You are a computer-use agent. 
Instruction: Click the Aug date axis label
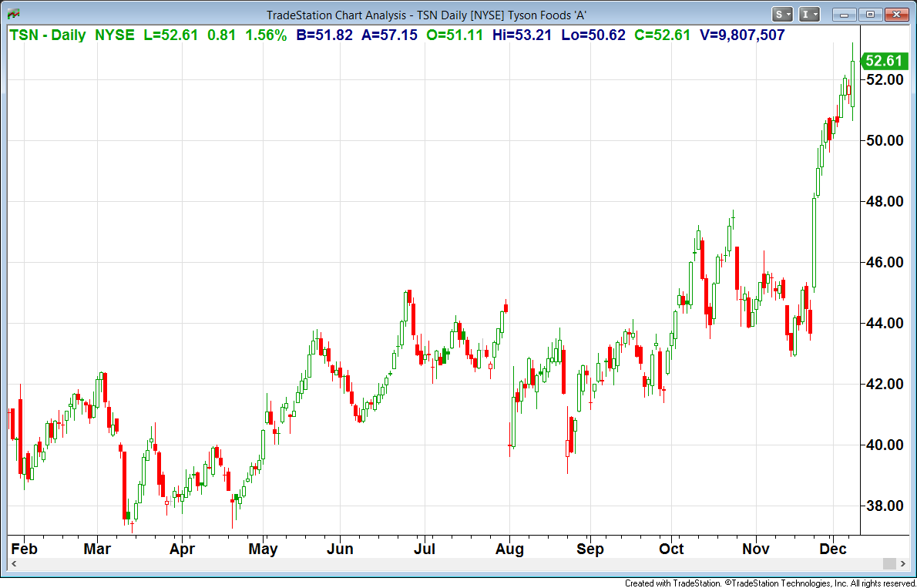(x=509, y=549)
